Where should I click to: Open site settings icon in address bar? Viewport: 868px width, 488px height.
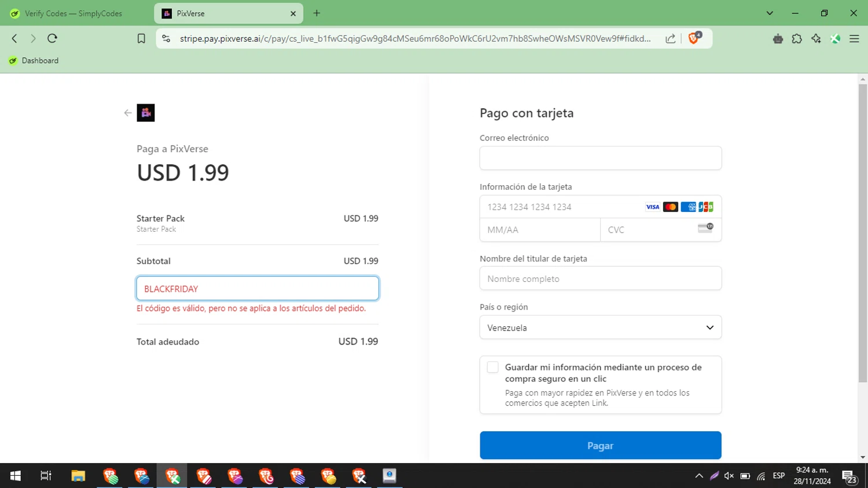click(x=166, y=38)
